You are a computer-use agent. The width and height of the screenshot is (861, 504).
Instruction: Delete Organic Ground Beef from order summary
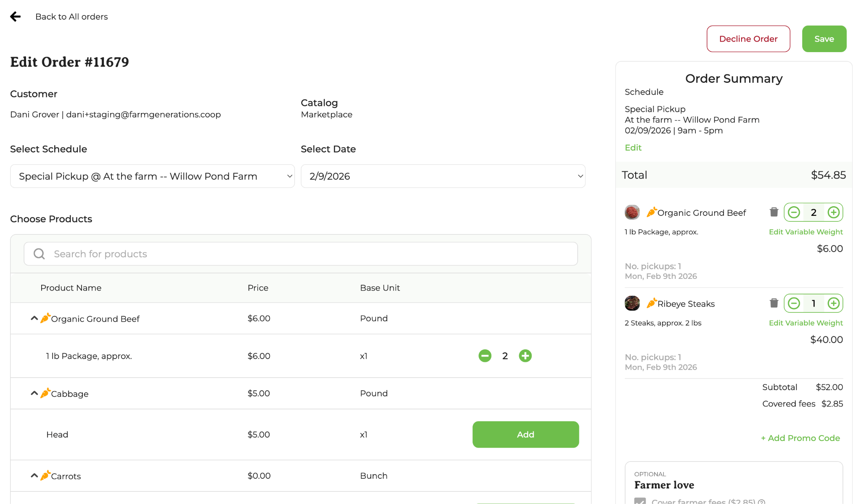(x=774, y=212)
